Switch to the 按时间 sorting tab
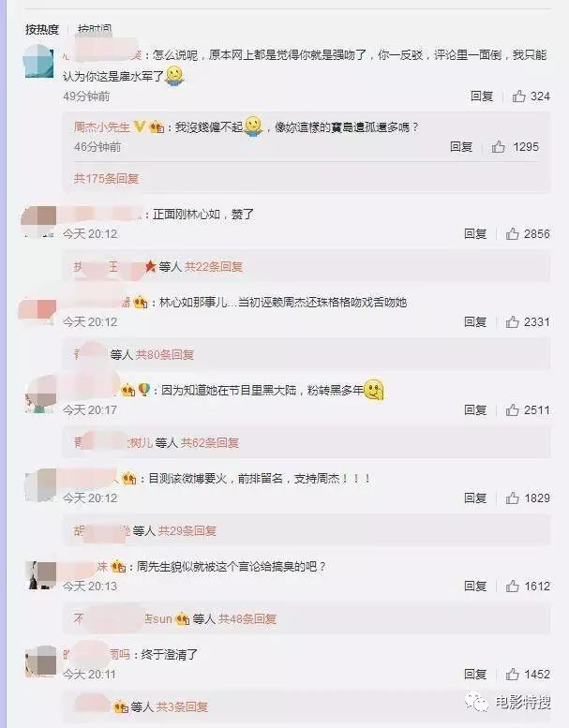 (95, 30)
